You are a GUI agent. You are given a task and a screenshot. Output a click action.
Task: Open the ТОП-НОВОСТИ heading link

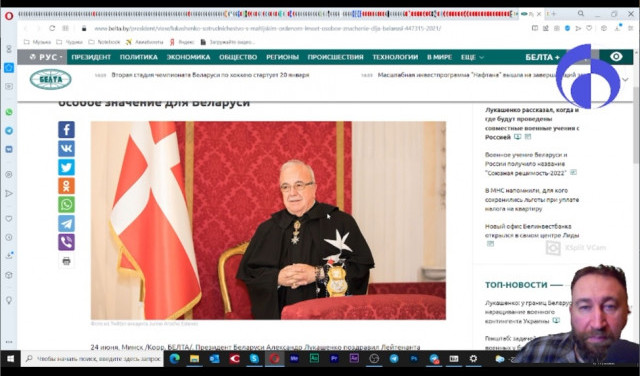click(516, 285)
